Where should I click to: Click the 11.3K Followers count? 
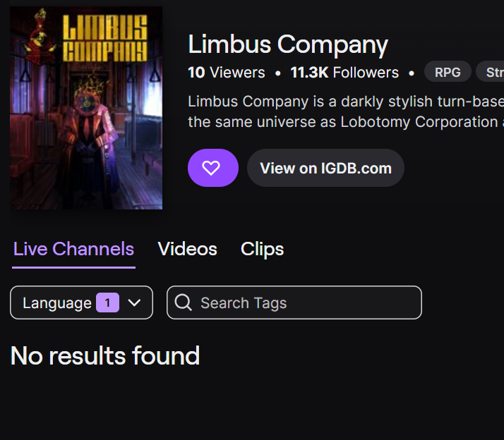coord(344,72)
